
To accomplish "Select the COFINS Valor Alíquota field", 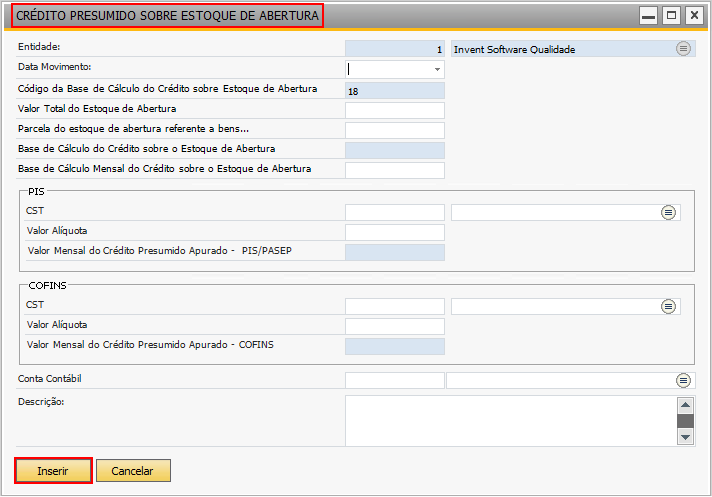I will click(395, 326).
